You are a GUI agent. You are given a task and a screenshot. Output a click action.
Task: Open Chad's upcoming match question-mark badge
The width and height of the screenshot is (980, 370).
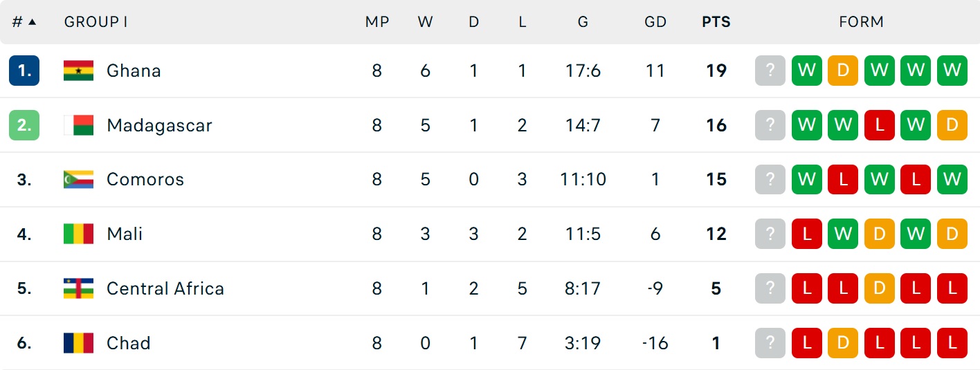pyautogui.click(x=770, y=343)
